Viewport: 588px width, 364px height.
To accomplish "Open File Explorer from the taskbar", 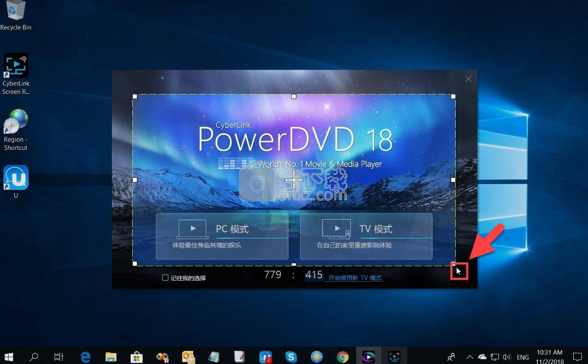I will click(x=111, y=356).
